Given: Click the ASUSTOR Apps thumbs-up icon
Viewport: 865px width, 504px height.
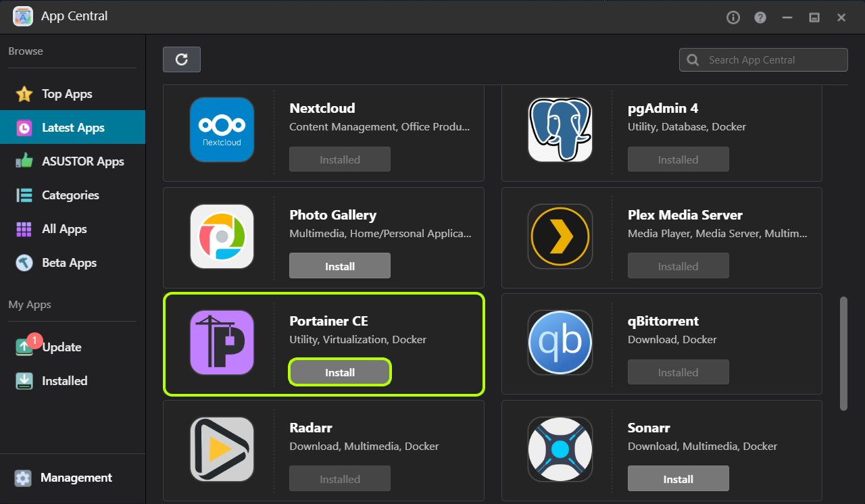Looking at the screenshot, I should click(x=24, y=161).
